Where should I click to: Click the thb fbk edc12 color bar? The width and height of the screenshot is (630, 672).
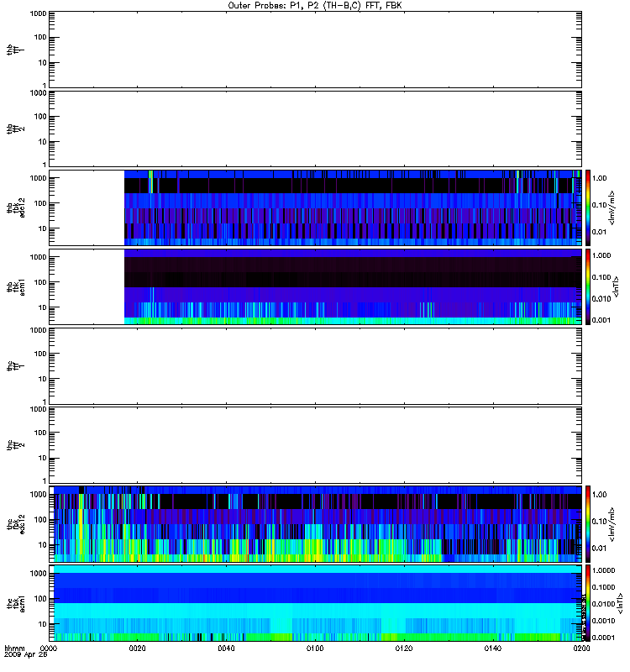tap(588, 207)
